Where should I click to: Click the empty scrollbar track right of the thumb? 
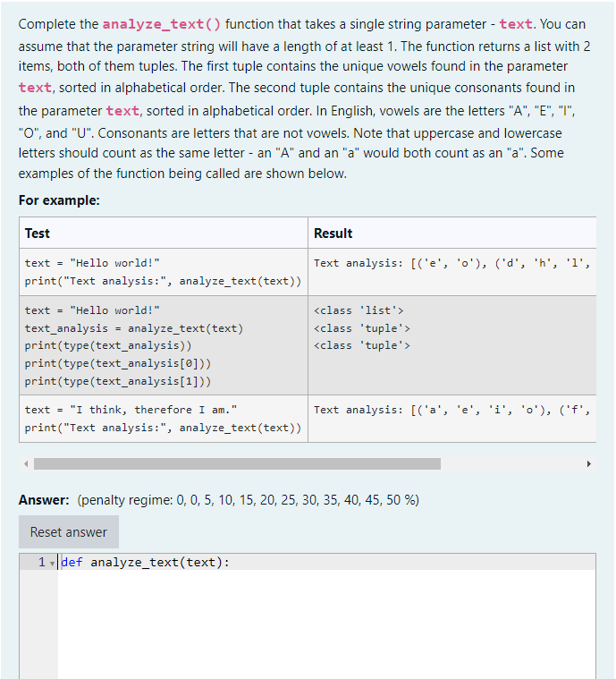pyautogui.click(x=512, y=463)
